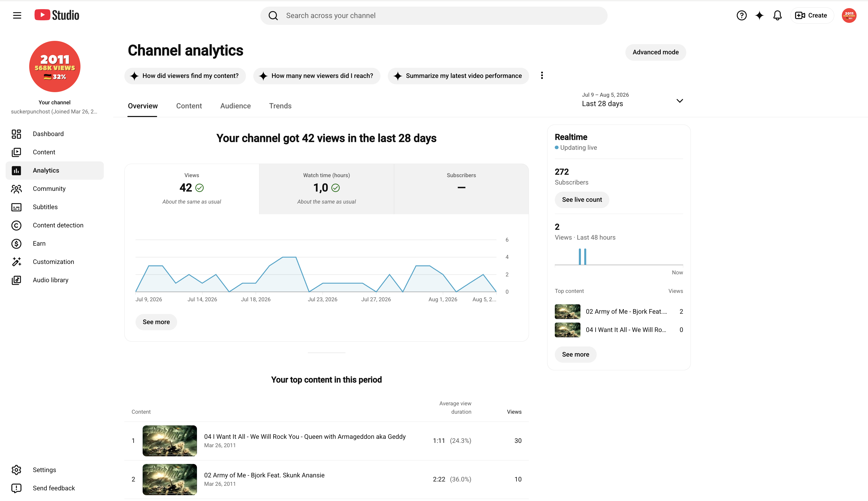
Task: Click the See live count button
Action: (582, 200)
